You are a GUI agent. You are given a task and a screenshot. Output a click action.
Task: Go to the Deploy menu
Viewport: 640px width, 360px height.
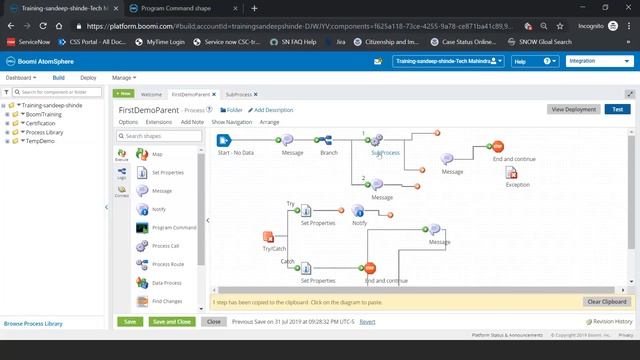pos(88,78)
